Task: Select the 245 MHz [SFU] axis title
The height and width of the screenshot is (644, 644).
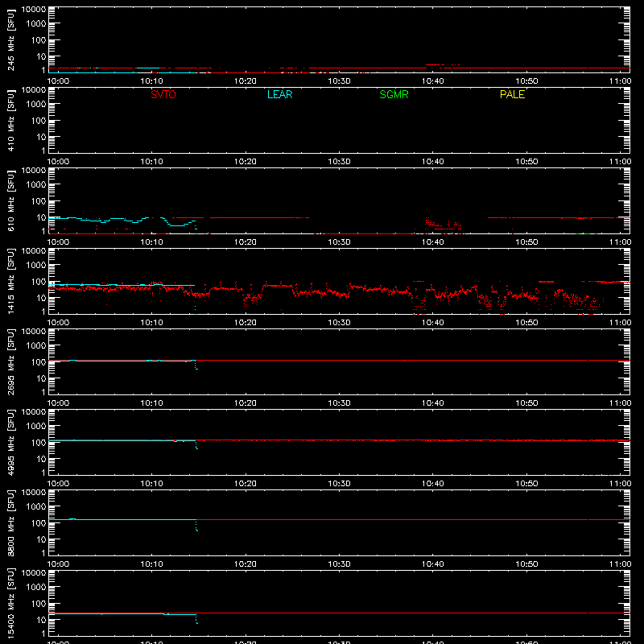Action: point(10,39)
